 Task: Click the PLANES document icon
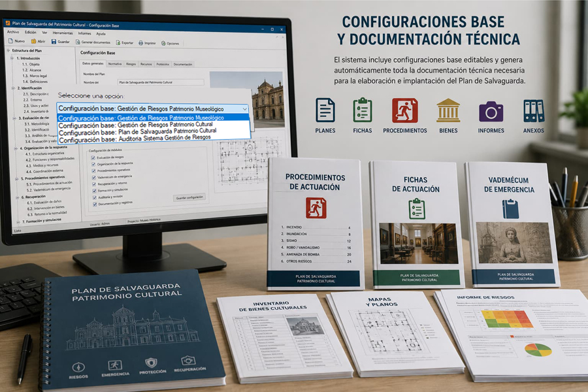pos(325,110)
